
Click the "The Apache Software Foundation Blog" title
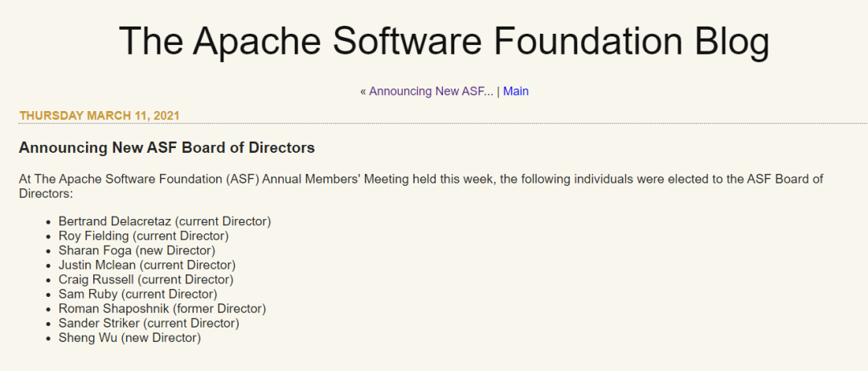444,41
